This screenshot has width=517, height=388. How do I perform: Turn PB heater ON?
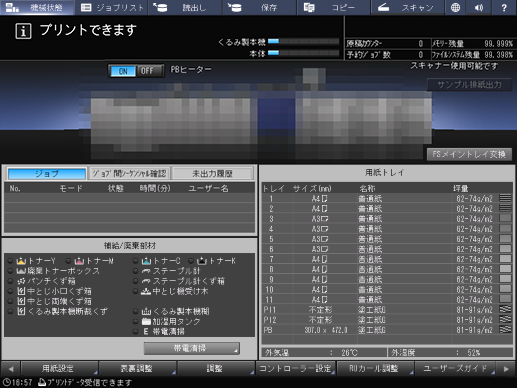pyautogui.click(x=123, y=71)
